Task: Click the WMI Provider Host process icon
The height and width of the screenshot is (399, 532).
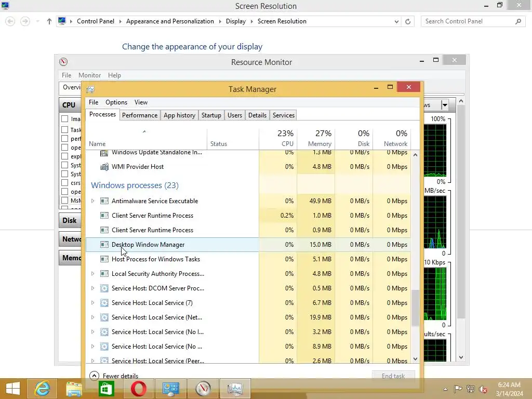Action: coord(104,167)
